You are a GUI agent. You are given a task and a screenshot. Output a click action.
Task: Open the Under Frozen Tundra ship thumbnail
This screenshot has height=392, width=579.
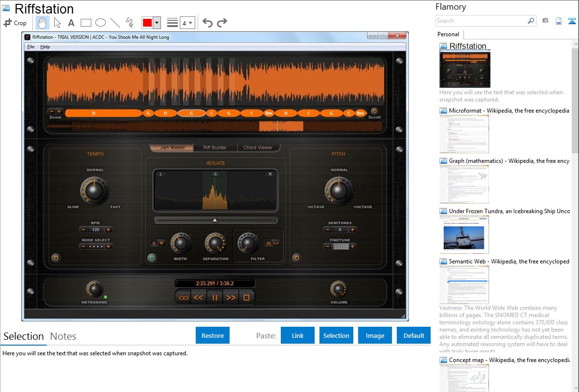coord(464,235)
